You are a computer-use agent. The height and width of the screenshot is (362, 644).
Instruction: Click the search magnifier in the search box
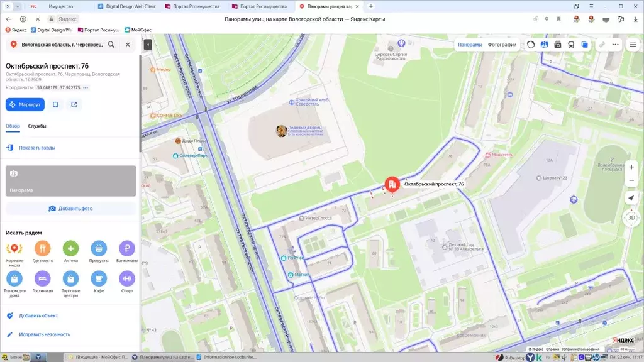111,45
